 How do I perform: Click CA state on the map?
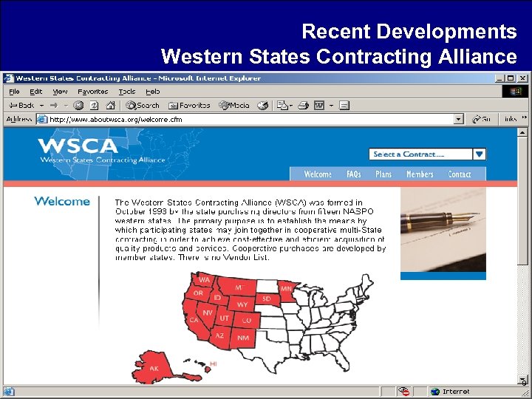pos(194,320)
